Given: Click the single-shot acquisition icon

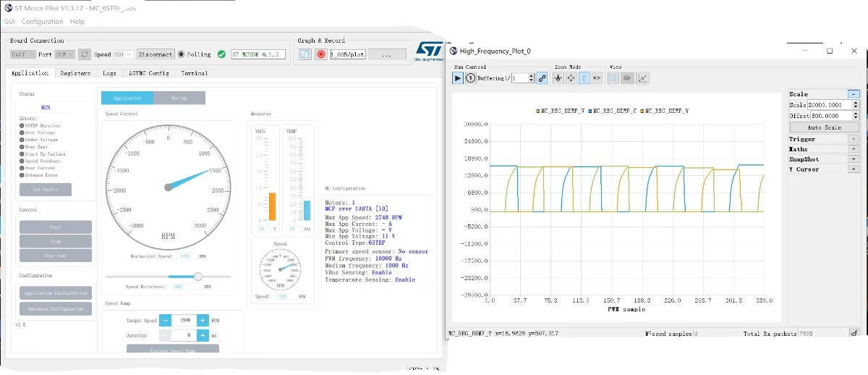Looking at the screenshot, I should 471,78.
